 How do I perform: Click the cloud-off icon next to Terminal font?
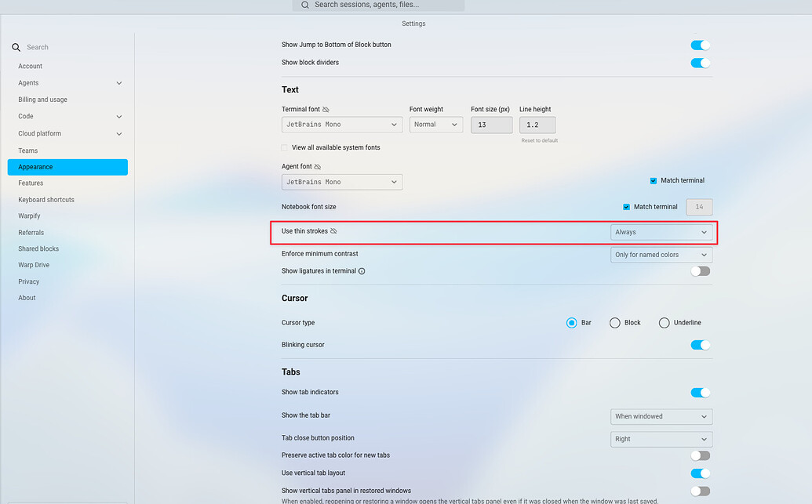tap(326, 109)
